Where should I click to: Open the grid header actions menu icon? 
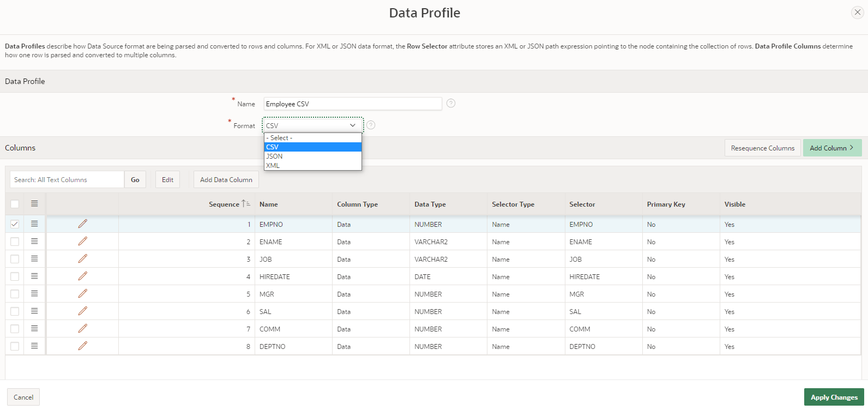tap(34, 204)
